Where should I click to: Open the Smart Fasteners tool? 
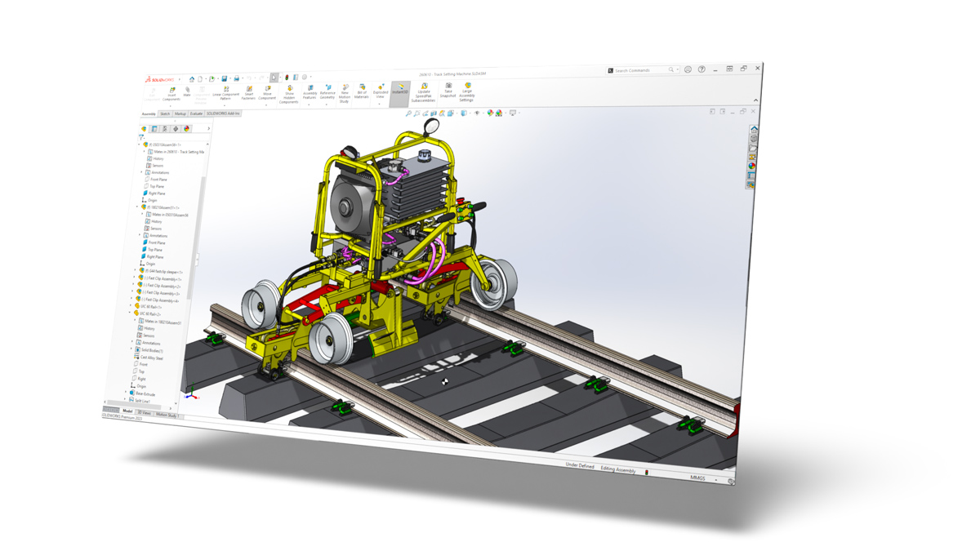tap(248, 92)
